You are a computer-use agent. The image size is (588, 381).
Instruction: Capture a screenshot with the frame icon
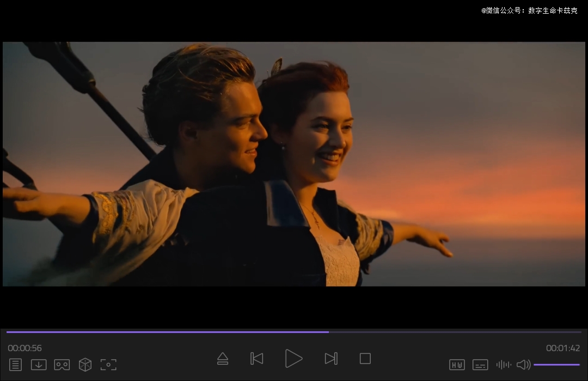[x=108, y=365]
